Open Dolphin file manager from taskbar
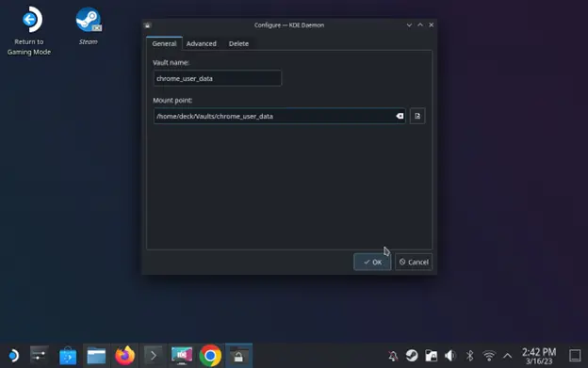Image resolution: width=588 pixels, height=368 pixels. click(x=96, y=356)
